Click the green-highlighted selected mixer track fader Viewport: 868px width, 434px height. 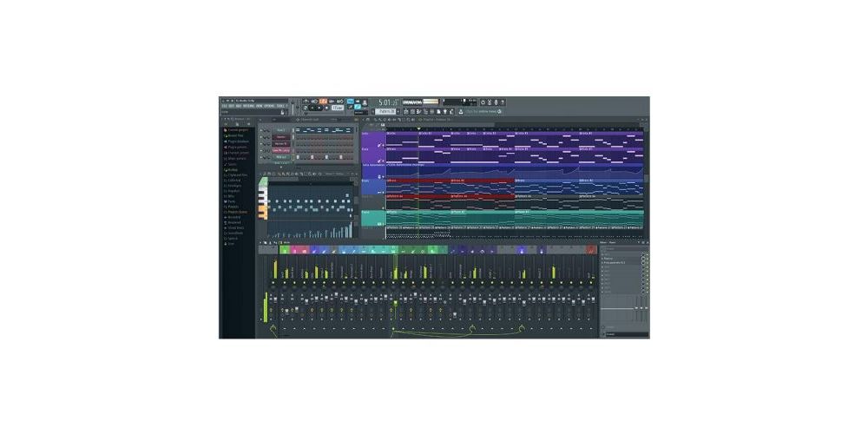click(x=395, y=303)
